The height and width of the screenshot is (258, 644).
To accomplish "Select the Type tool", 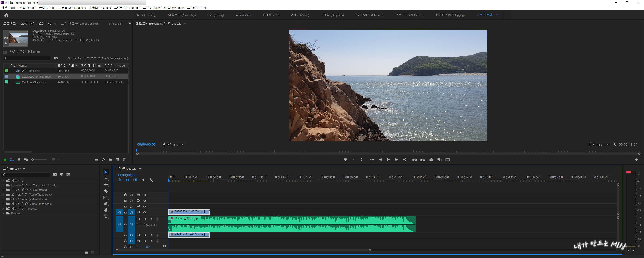I will (106, 216).
